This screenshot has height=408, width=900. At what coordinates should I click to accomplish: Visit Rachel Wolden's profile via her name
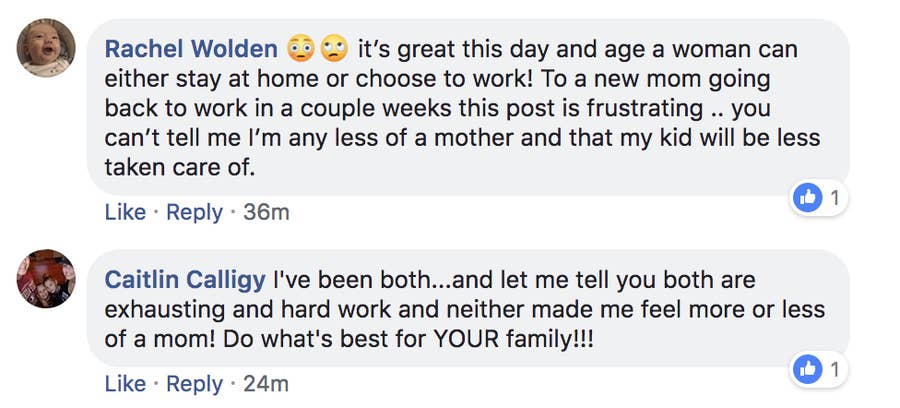[x=192, y=49]
